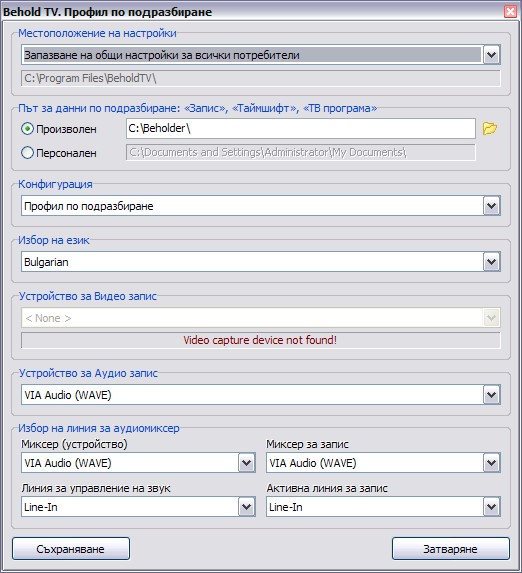Click the folder browse icon next to C:\Beholder\
Screen dimensions: 522x573
click(490, 129)
